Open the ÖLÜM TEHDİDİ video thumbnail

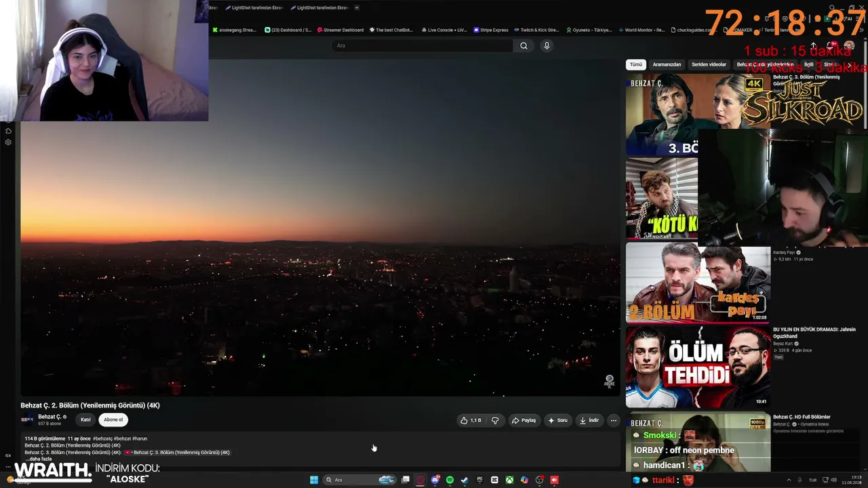[698, 367]
